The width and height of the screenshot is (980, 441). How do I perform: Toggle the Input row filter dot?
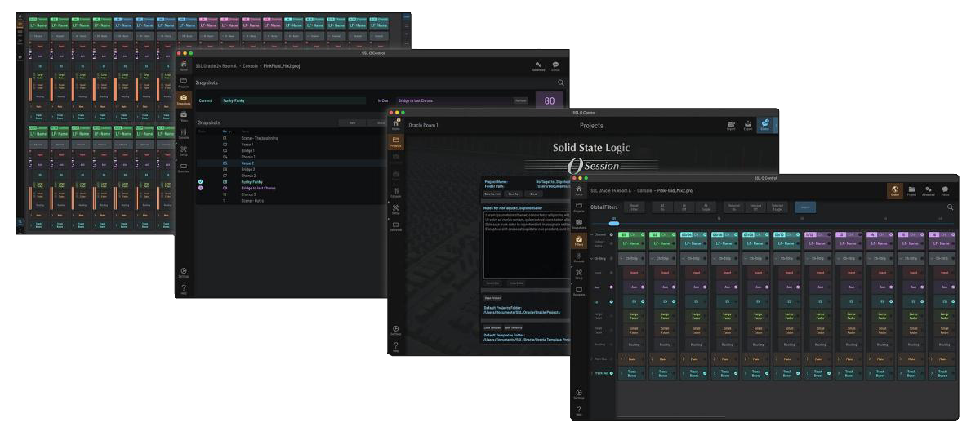click(611, 273)
